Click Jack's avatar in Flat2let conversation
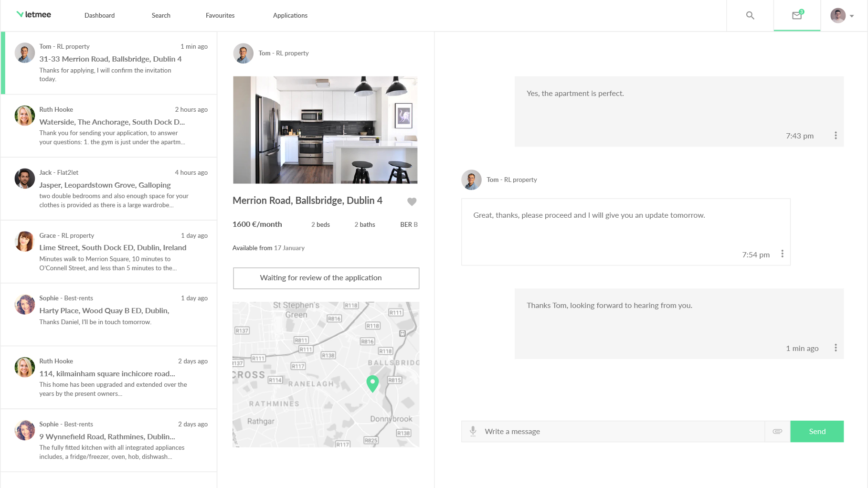Image resolution: width=868 pixels, height=488 pixels. (25, 179)
